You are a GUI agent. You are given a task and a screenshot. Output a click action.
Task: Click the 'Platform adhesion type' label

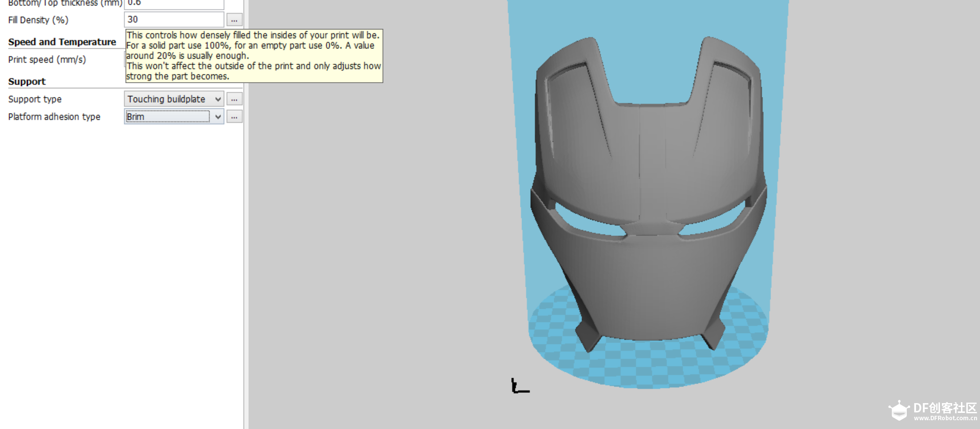tap(54, 117)
